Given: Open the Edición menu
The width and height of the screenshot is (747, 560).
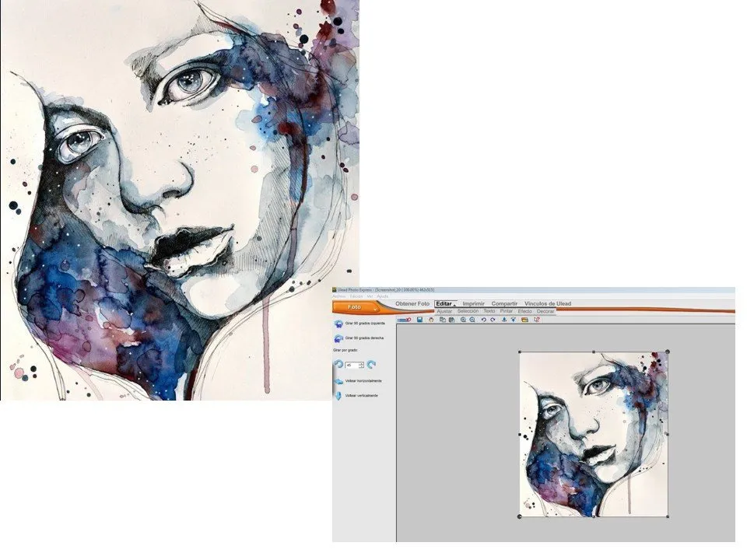Looking at the screenshot, I should [356, 296].
